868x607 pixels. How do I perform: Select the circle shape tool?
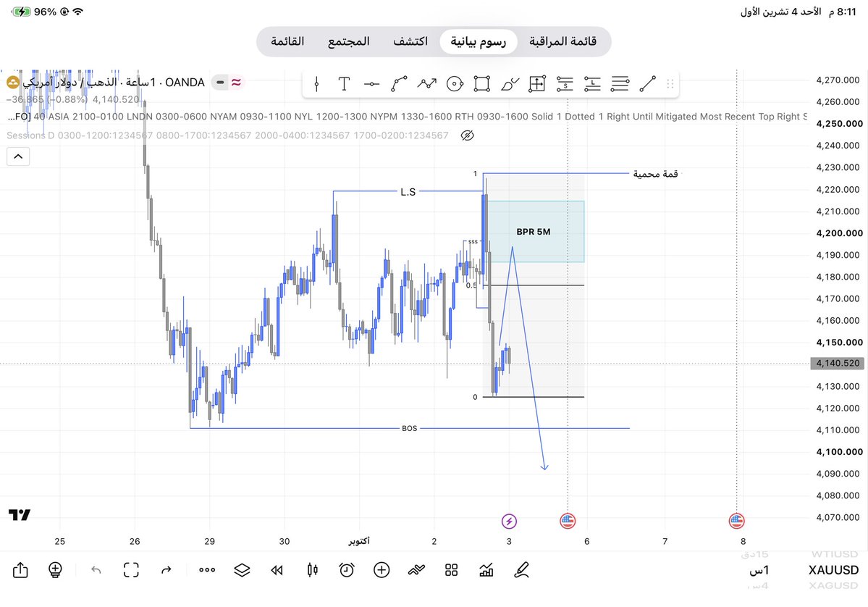[x=455, y=84]
